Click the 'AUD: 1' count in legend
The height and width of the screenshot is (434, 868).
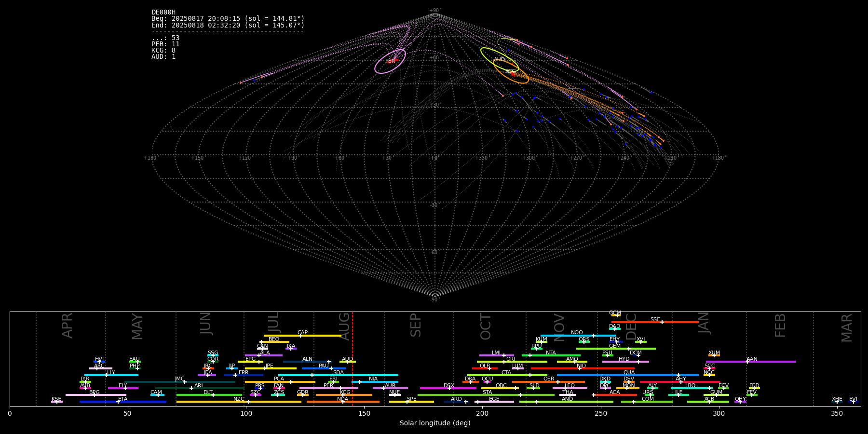[163, 56]
